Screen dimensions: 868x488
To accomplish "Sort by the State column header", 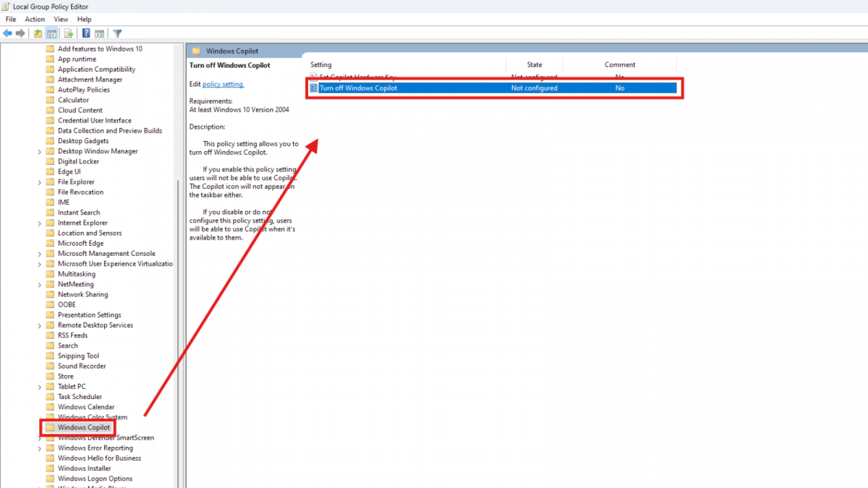I will coord(535,65).
